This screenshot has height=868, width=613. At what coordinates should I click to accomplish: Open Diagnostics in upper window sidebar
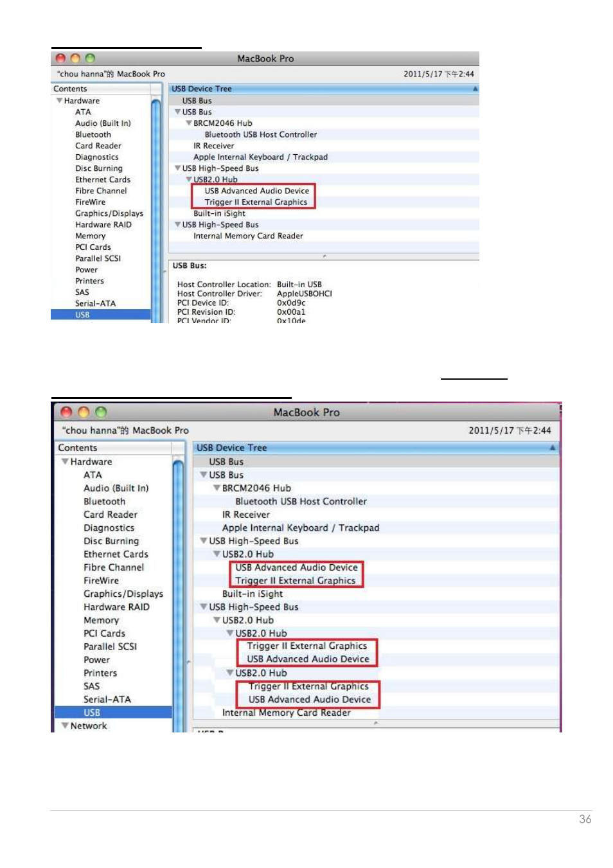point(97,157)
